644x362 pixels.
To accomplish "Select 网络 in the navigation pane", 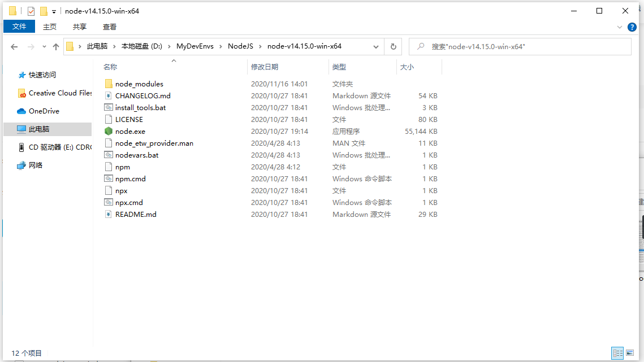I will click(x=29, y=165).
